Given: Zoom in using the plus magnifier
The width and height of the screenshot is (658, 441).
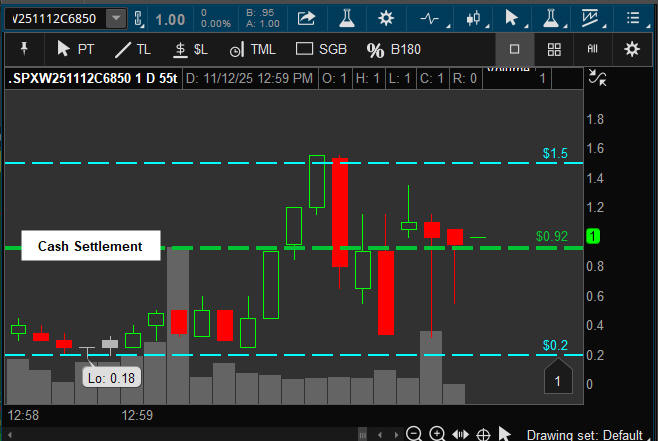Looking at the screenshot, I should (x=437, y=434).
